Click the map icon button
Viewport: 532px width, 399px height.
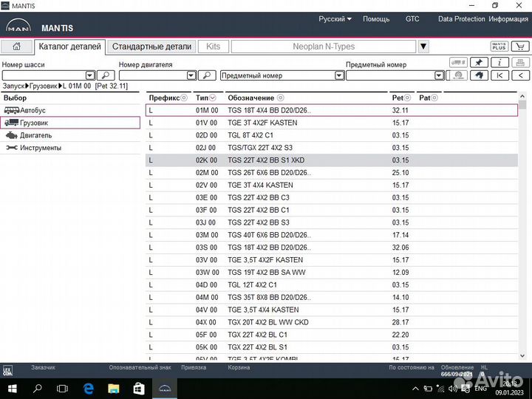(x=479, y=75)
